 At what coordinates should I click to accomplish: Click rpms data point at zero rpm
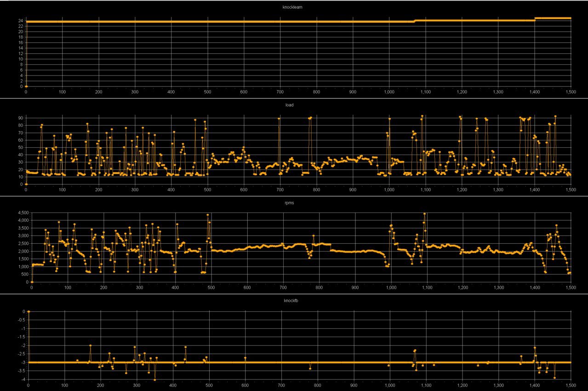tap(32, 282)
